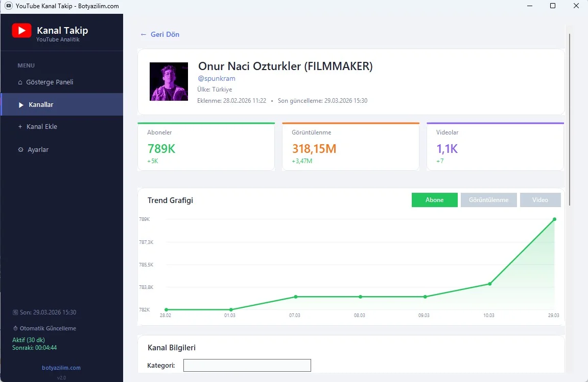Click the Kategori field
The height and width of the screenshot is (382, 588).
coord(247,366)
